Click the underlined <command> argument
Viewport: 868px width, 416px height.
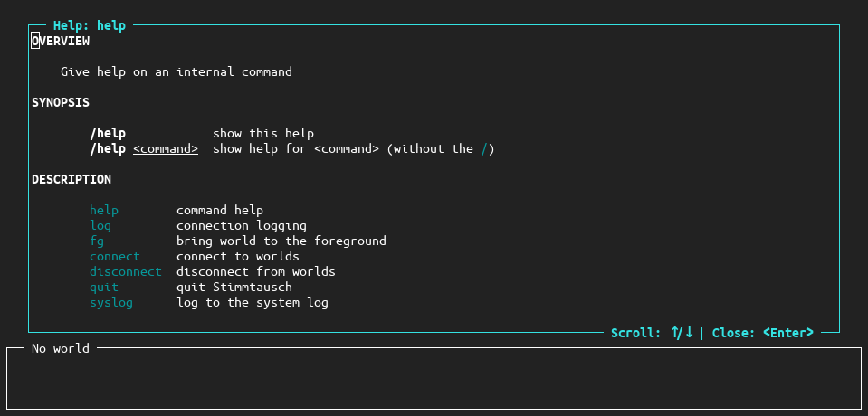[166, 149]
